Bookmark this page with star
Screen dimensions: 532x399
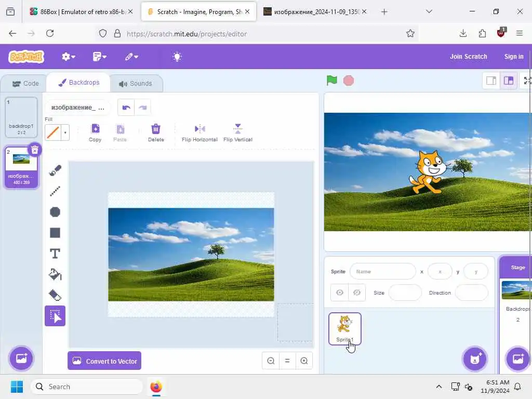(410, 33)
